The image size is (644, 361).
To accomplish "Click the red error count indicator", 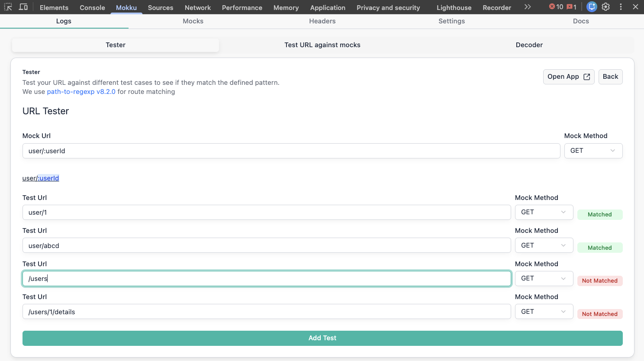I will [556, 7].
